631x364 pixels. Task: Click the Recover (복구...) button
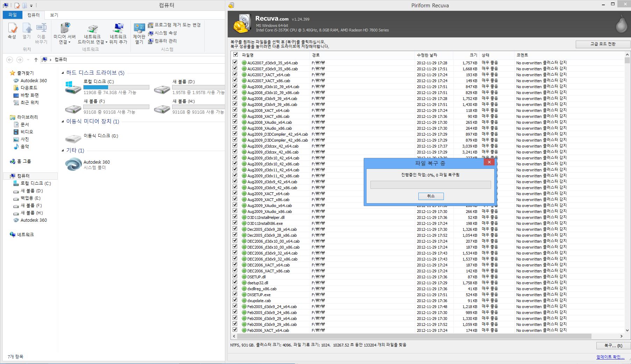point(613,345)
